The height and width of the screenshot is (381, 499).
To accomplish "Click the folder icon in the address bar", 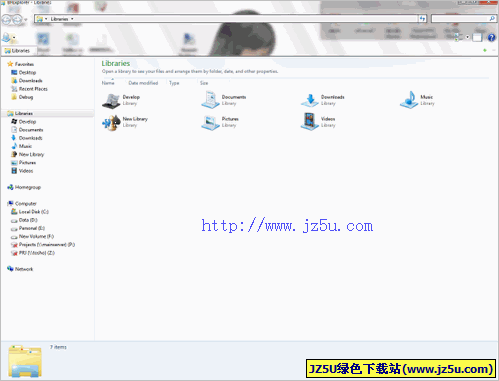I will pos(40,19).
